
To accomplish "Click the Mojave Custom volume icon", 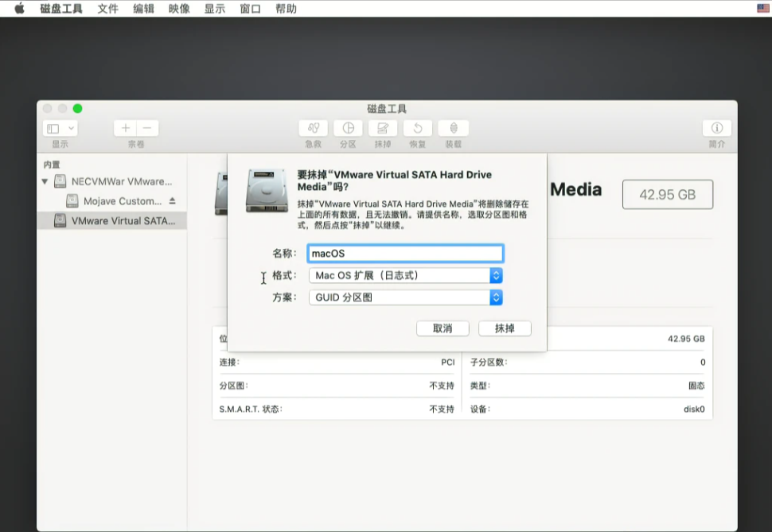I will pyautogui.click(x=72, y=200).
